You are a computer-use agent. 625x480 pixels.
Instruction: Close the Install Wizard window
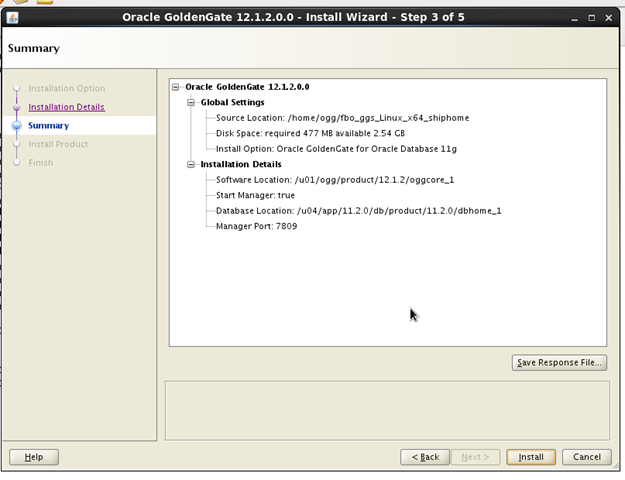(609, 18)
